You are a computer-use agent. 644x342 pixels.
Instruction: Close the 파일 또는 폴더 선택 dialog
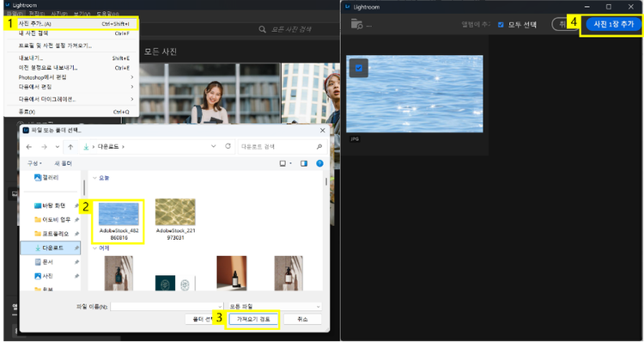pyautogui.click(x=322, y=131)
